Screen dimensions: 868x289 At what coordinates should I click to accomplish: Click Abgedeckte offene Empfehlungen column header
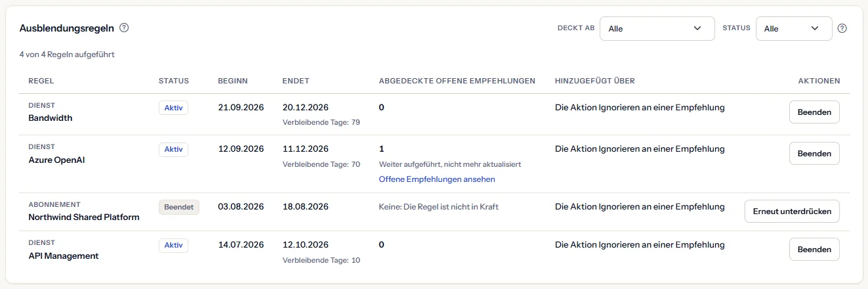(457, 81)
